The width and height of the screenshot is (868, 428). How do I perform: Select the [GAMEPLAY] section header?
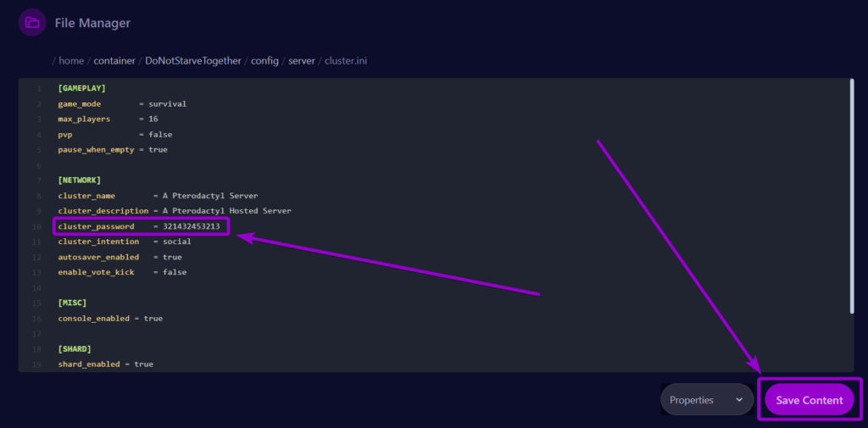pos(81,88)
